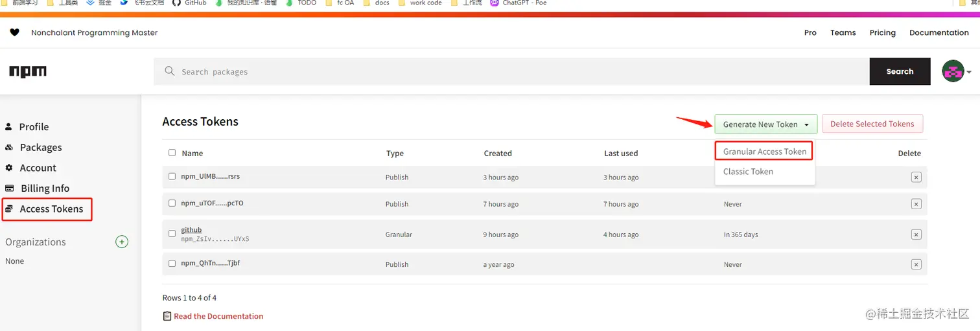This screenshot has height=331, width=980.
Task: Open the docs bookmark folder
Action: click(x=377, y=3)
